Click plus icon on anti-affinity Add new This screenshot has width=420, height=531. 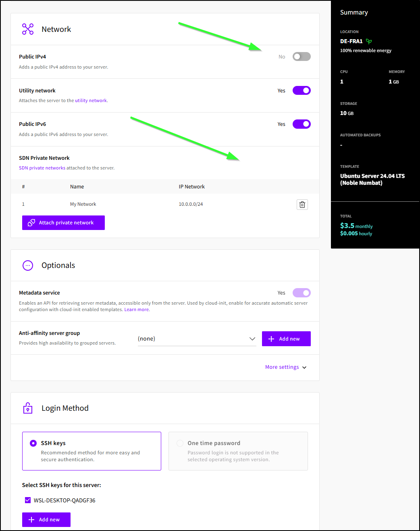(x=271, y=339)
